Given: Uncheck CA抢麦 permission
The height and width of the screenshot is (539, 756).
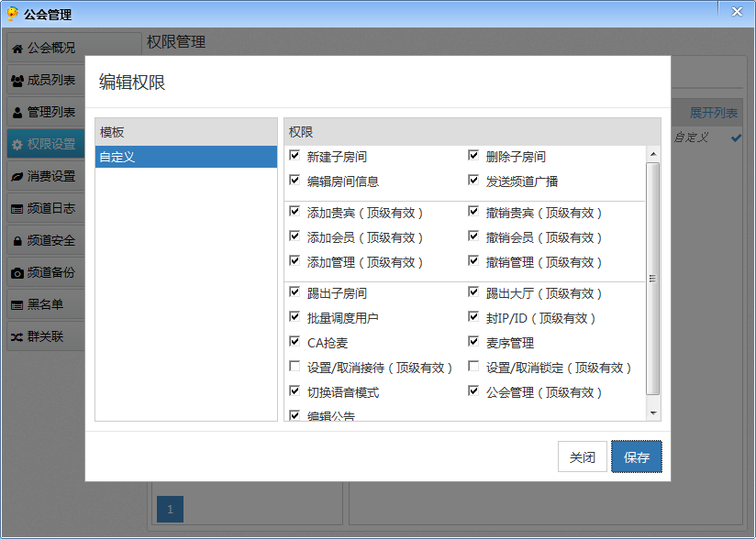Looking at the screenshot, I should click(x=295, y=342).
